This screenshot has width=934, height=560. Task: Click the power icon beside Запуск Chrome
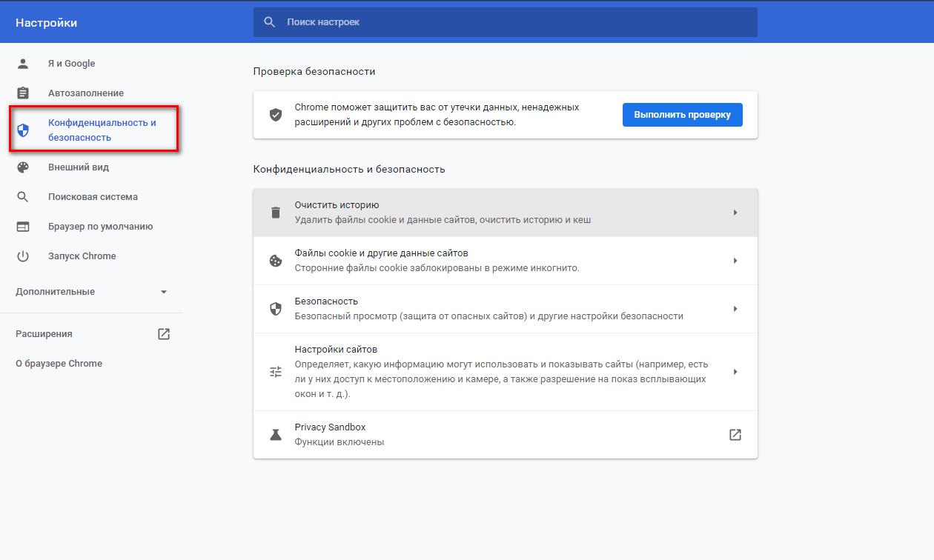(23, 256)
